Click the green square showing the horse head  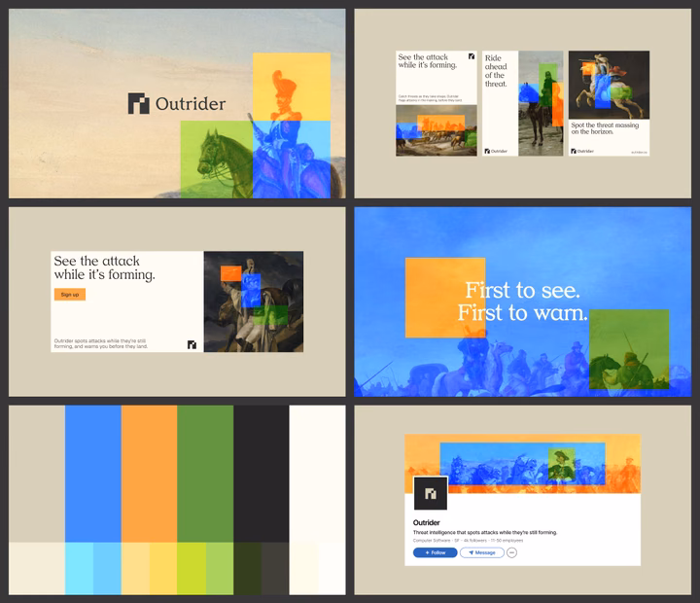217,159
